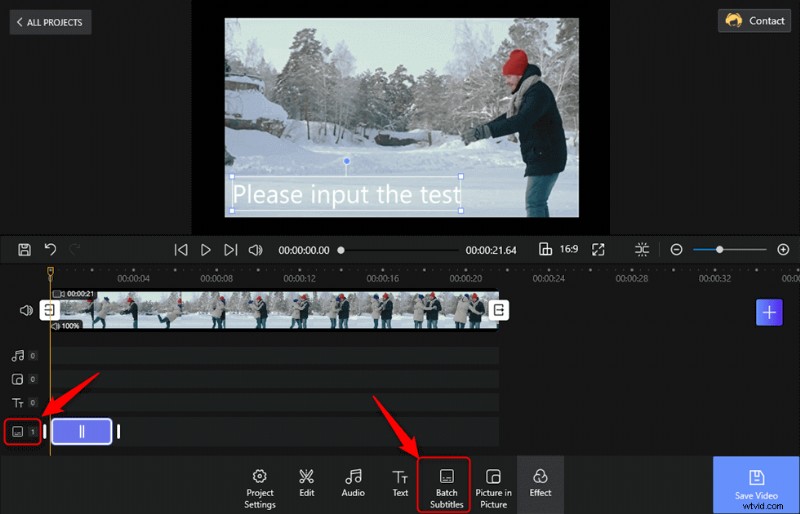Image resolution: width=800 pixels, height=514 pixels.
Task: Mute preview volume speaker icon
Action: pos(255,250)
